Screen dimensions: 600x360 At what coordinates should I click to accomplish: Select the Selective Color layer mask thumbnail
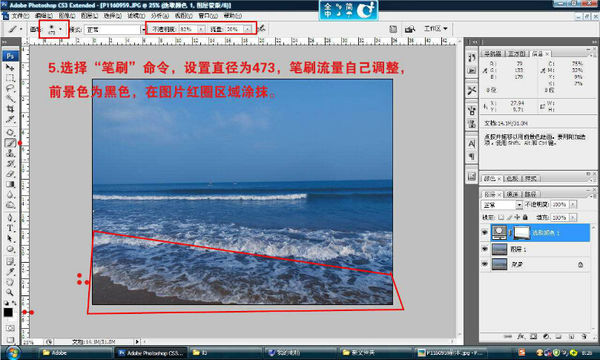coord(522,233)
